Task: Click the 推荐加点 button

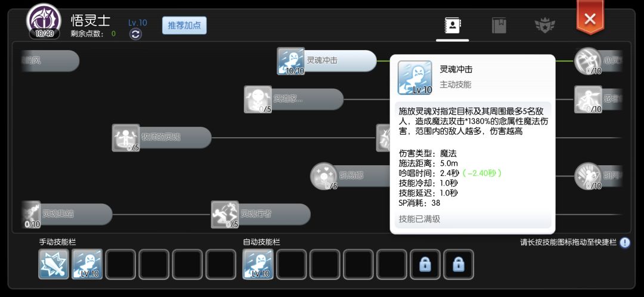Action: tap(184, 26)
